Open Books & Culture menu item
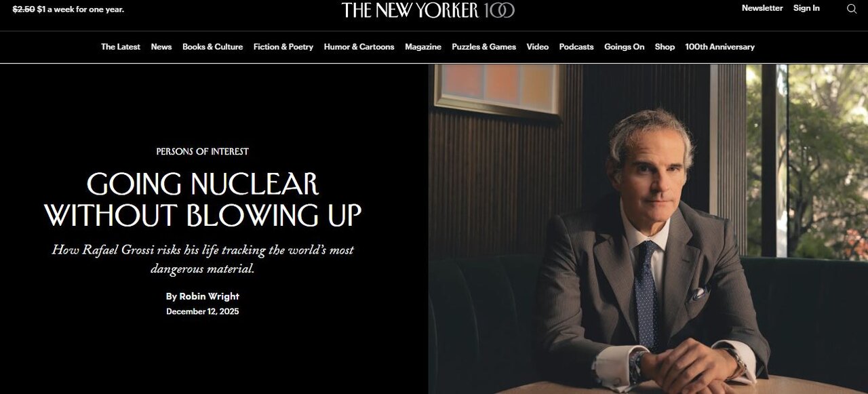The height and width of the screenshot is (394, 868). pyautogui.click(x=212, y=47)
